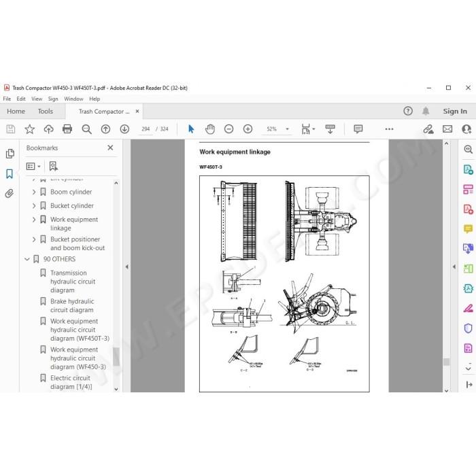Share a link to this file
The height and width of the screenshot is (476, 476).
(428, 129)
